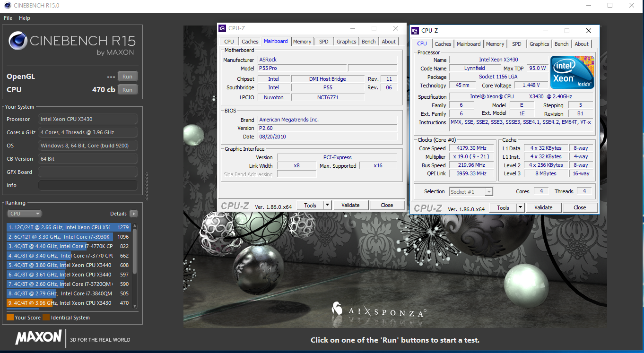Switch to Caches tab in Mainboard CPU-Z window
Viewport: 644px width, 353px height.
click(250, 42)
